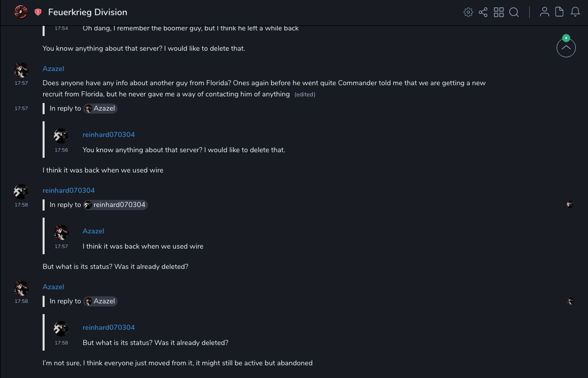Viewport: 588px width, 378px height.
Task: Search messages with magnifier icon
Action: click(x=514, y=12)
